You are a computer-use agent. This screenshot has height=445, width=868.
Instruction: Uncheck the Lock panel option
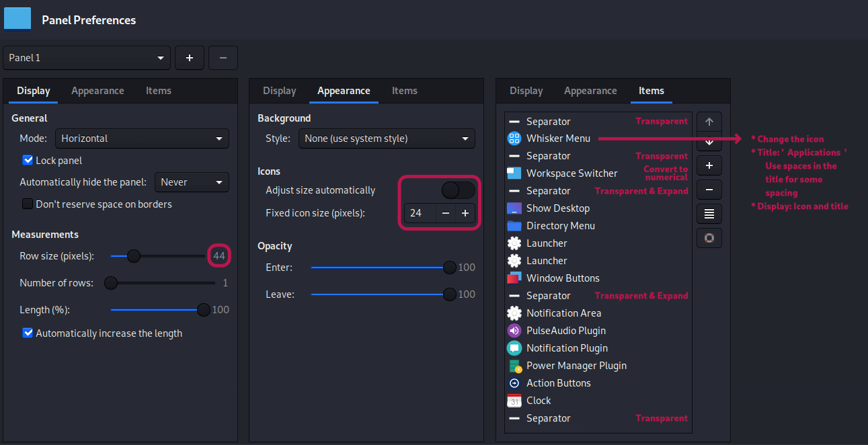click(28, 159)
